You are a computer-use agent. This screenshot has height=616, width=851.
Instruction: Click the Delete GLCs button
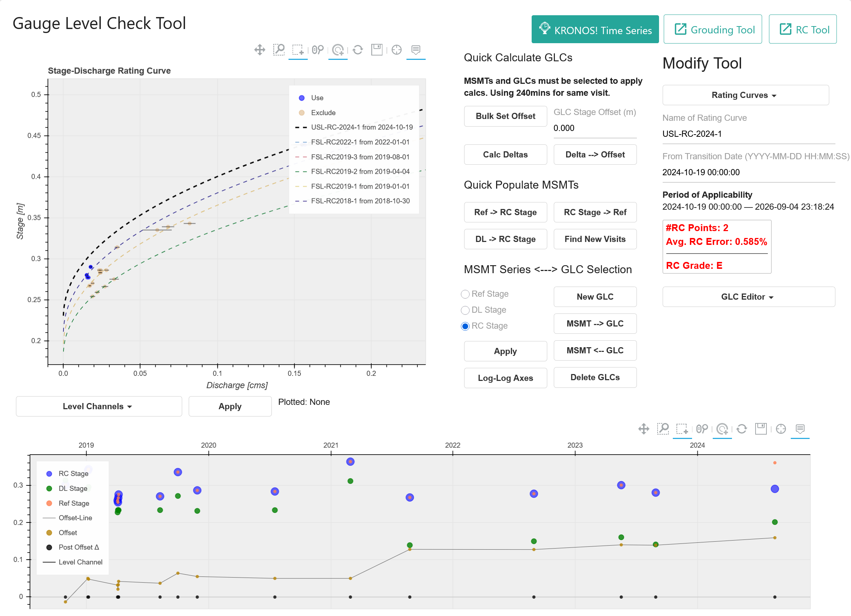(x=595, y=378)
